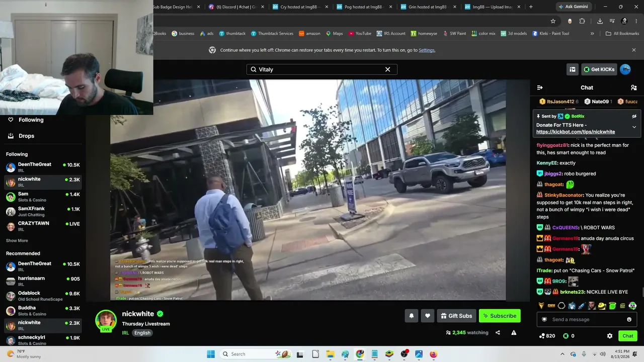
Task: Expand the pinned message chevron
Action: pos(634,127)
